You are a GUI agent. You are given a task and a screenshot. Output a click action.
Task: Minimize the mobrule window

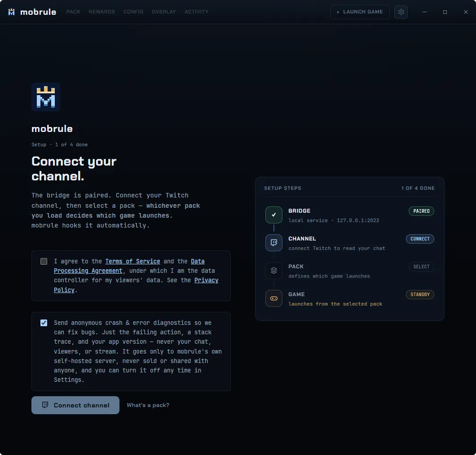click(x=425, y=12)
